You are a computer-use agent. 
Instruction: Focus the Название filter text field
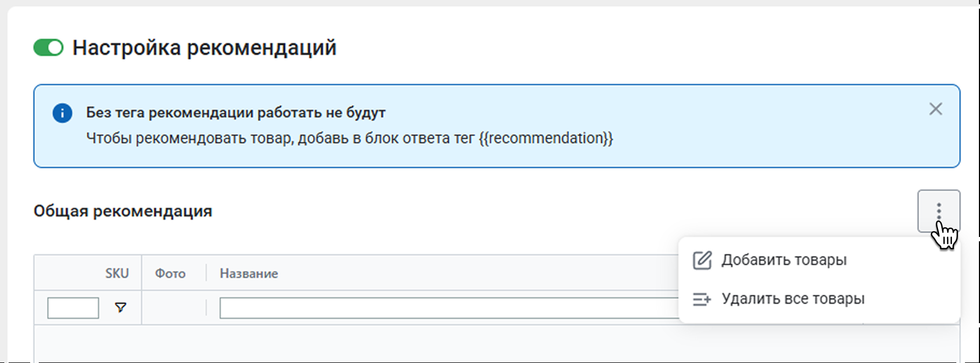[448, 308]
